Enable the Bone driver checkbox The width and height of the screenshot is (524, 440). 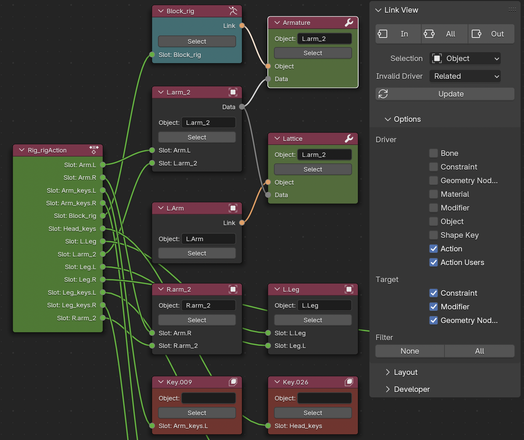pyautogui.click(x=433, y=153)
